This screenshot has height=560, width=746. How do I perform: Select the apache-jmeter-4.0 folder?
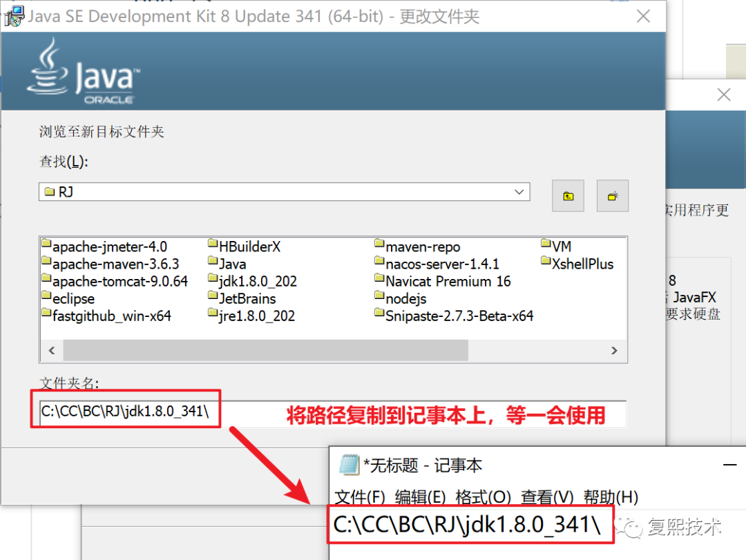coord(104,247)
